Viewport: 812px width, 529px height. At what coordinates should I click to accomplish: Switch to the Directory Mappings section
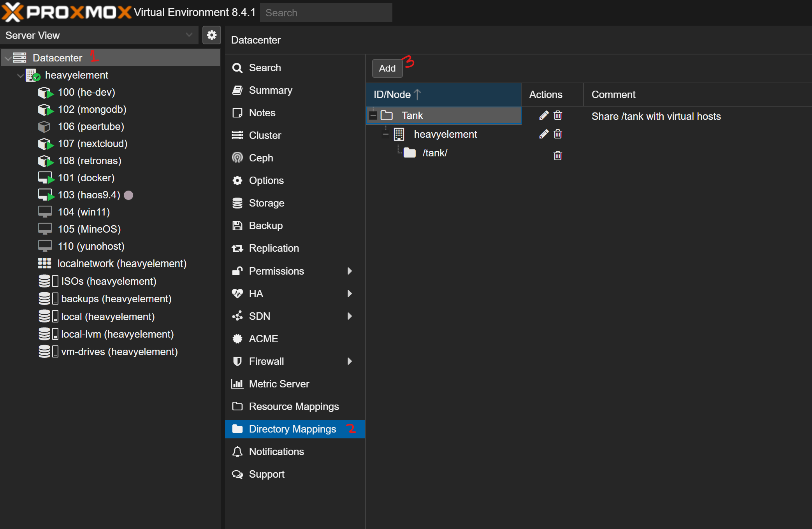click(292, 429)
